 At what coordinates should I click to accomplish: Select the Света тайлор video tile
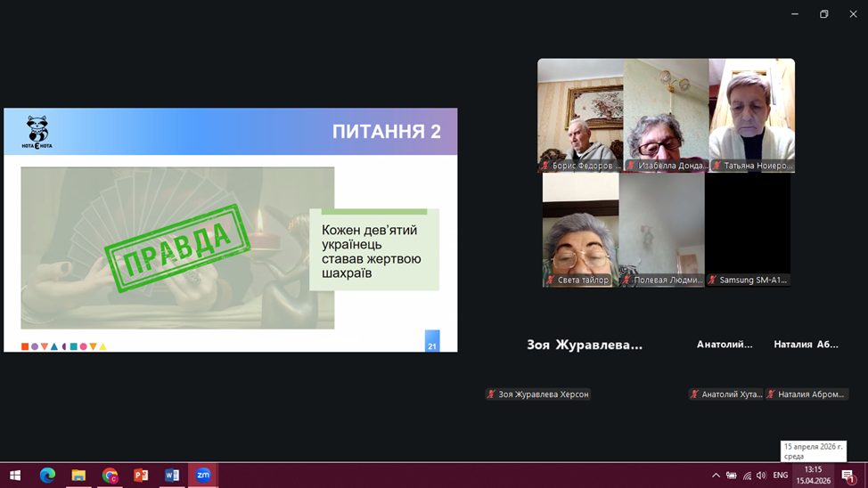point(580,230)
